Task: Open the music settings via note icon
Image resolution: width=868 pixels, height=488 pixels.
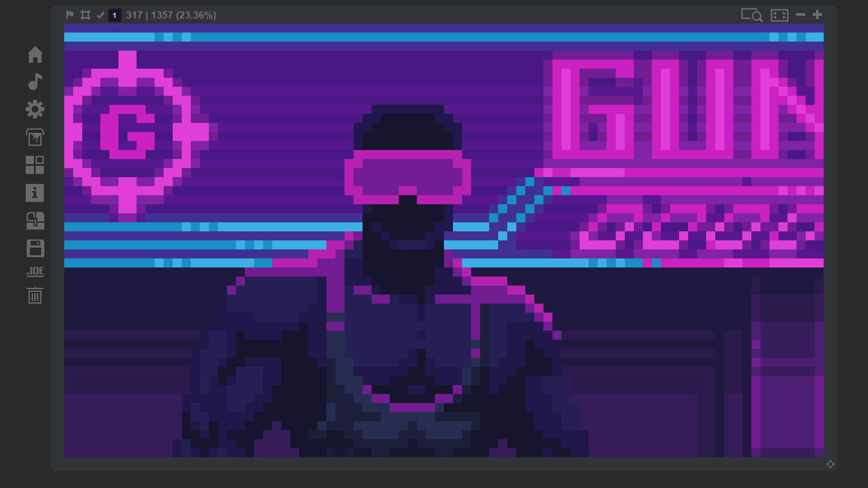Action: pyautogui.click(x=35, y=82)
